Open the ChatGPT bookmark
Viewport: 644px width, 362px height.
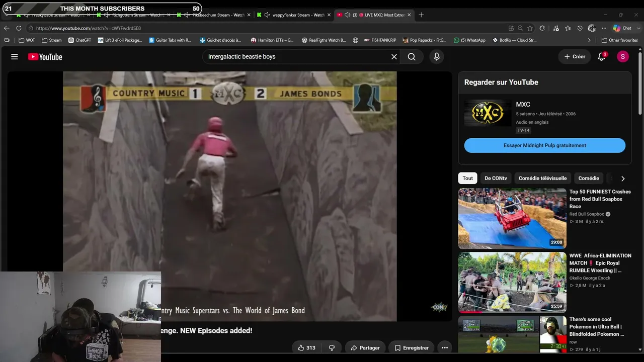click(79, 40)
